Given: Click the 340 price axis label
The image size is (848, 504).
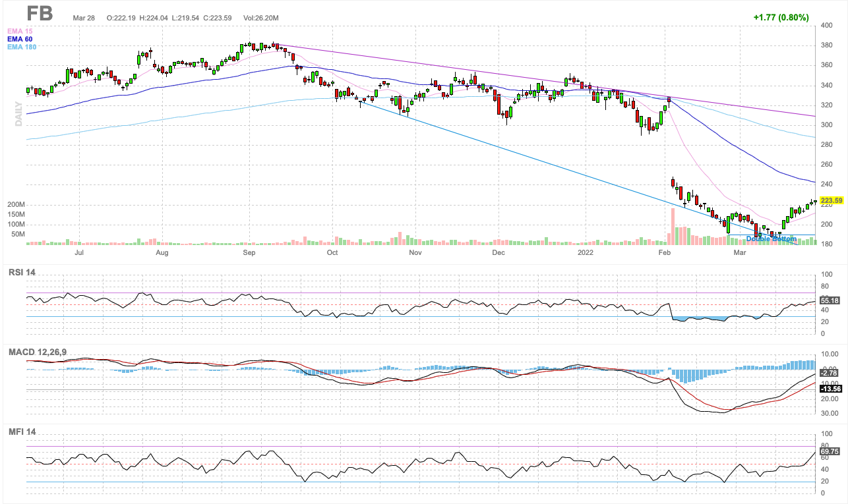Looking at the screenshot, I should [x=827, y=85].
